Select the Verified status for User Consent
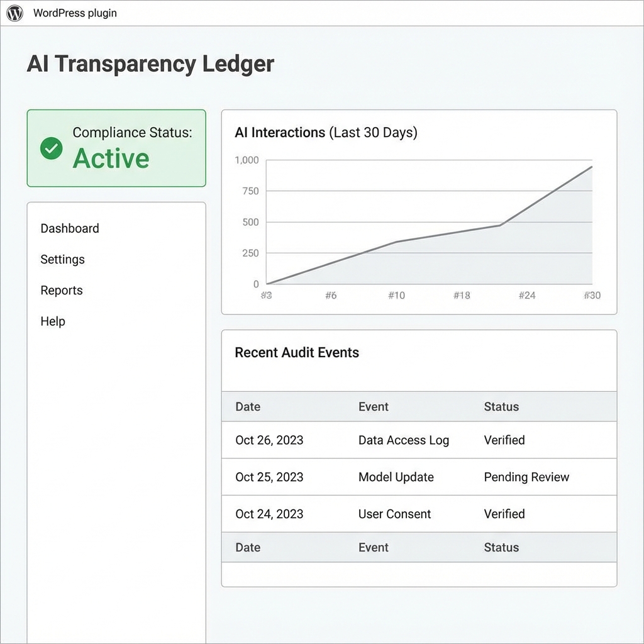Screen dimensions: 644x644 (x=504, y=514)
